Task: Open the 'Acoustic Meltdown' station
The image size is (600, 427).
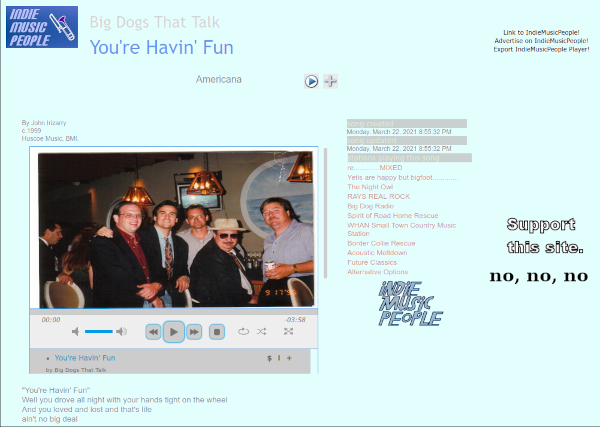Action: (377, 253)
